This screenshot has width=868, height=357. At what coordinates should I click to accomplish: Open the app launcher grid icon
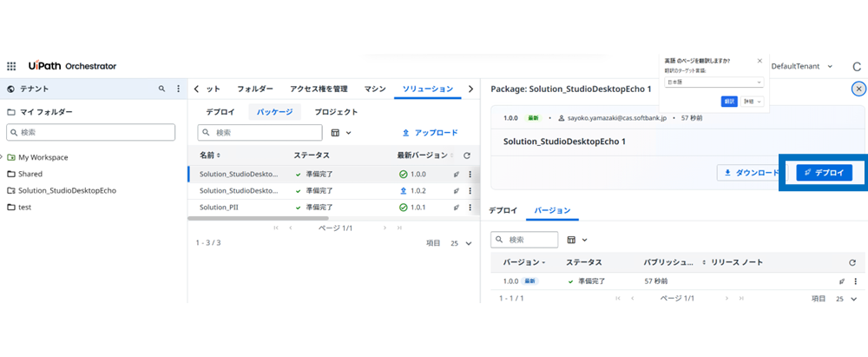click(11, 66)
